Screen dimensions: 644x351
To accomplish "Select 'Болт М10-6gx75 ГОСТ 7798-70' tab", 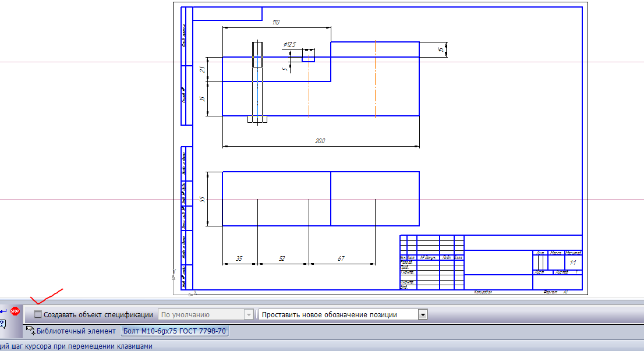I will tap(175, 331).
